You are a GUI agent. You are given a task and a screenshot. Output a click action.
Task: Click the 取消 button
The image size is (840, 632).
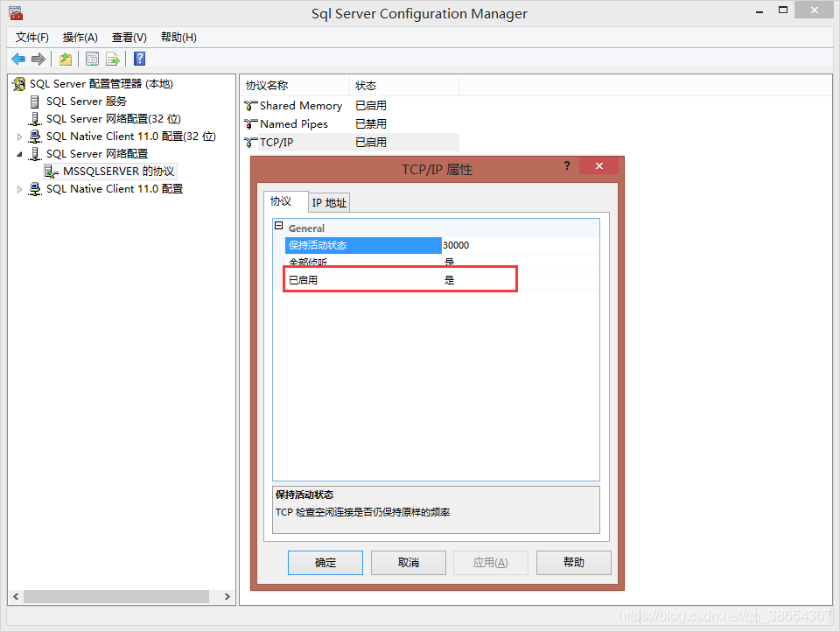coord(408,562)
